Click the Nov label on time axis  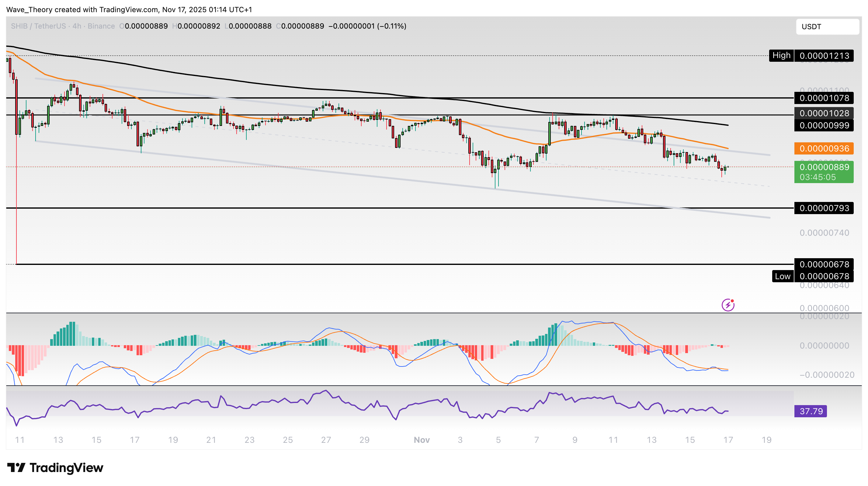pos(422,440)
